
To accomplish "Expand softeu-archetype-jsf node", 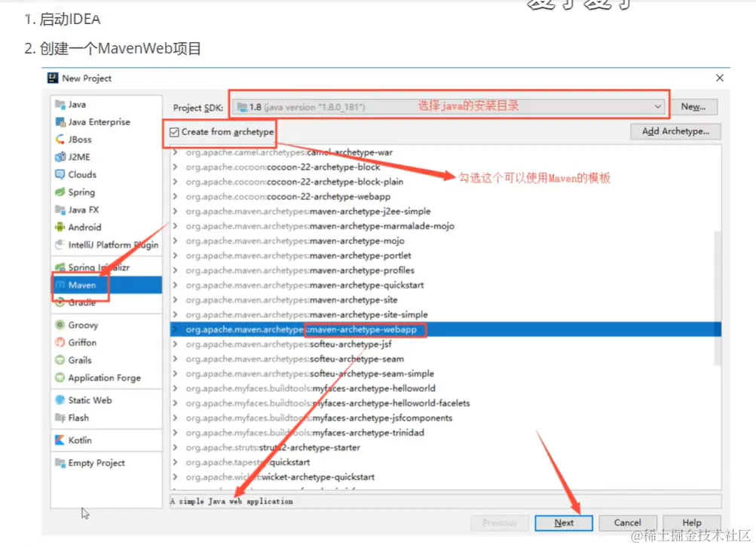I will point(176,344).
